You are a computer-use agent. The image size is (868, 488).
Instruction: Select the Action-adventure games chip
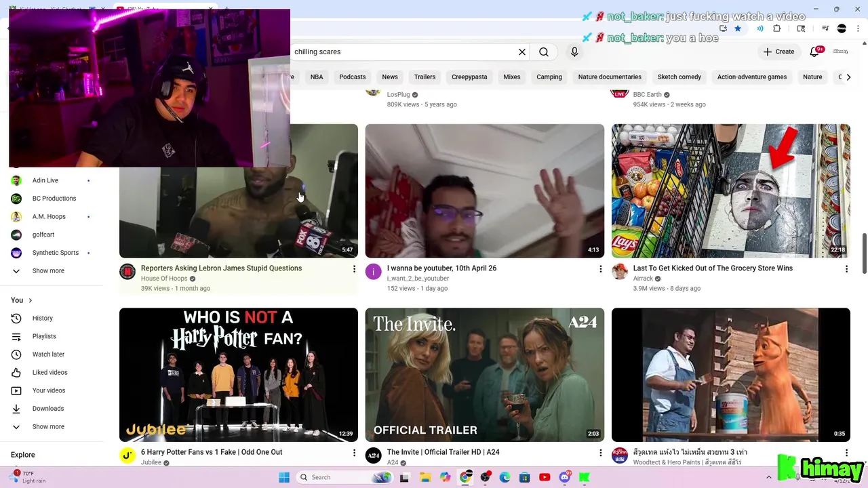coord(752,77)
